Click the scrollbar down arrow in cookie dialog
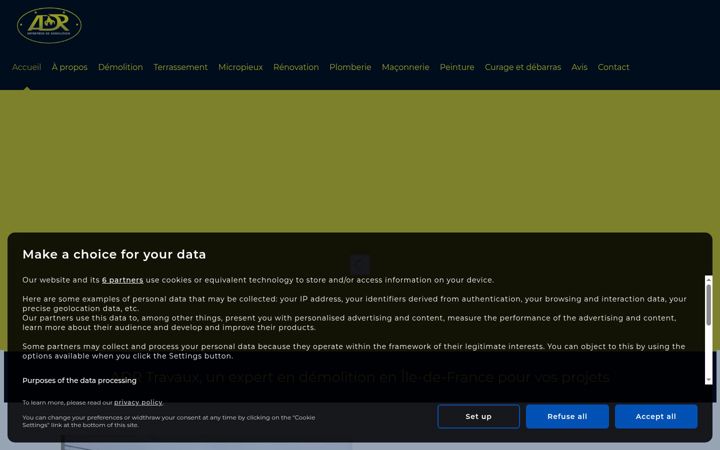 709,380
